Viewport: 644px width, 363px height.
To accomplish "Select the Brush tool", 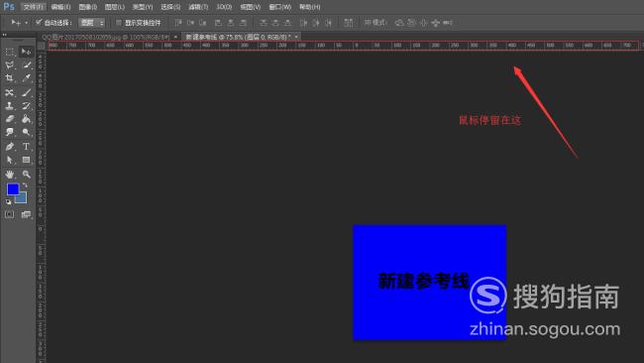I will 26,92.
